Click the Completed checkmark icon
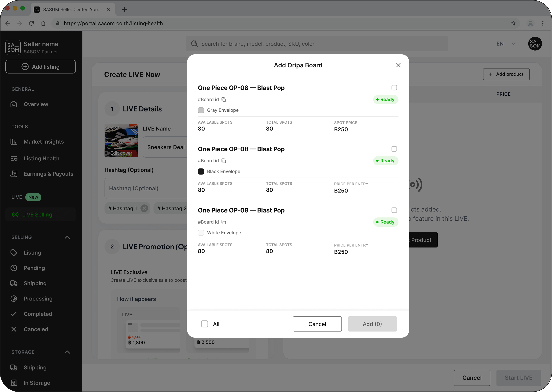This screenshot has width=552, height=392. click(14, 314)
